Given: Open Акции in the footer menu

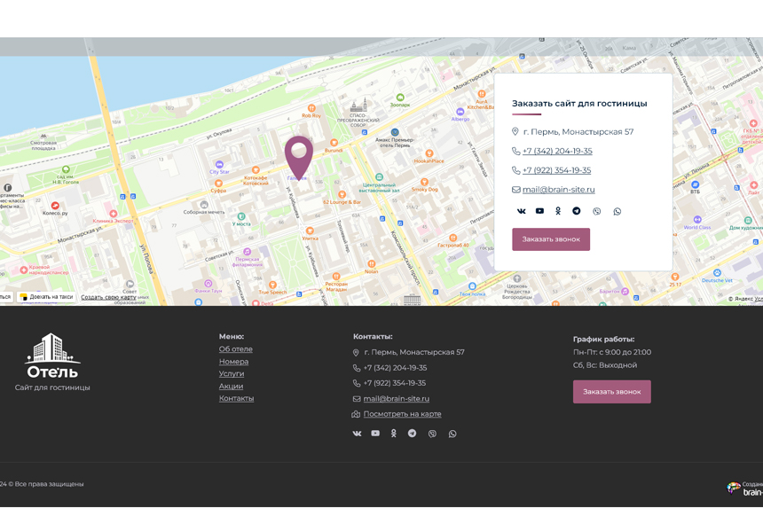Looking at the screenshot, I should (x=231, y=387).
